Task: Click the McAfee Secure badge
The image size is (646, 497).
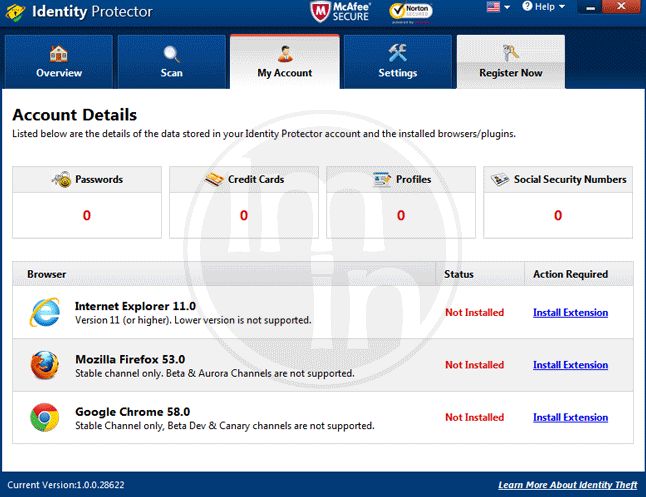Action: 340,12
